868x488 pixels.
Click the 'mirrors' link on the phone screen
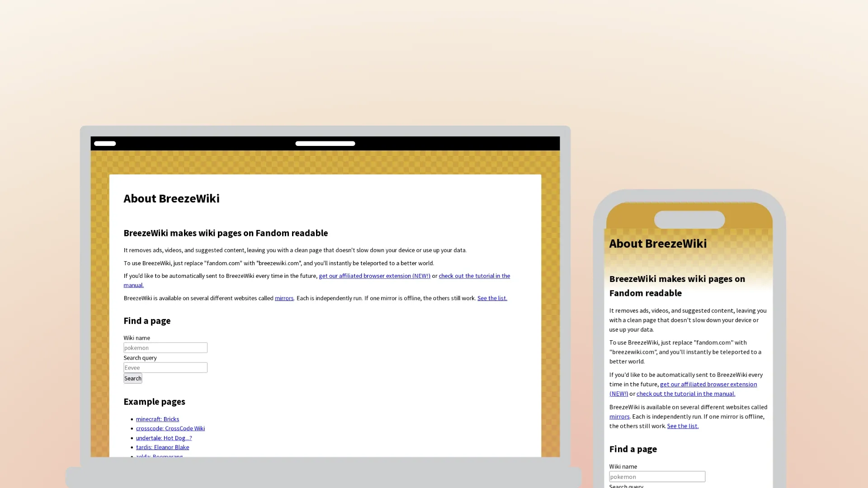[619, 416]
